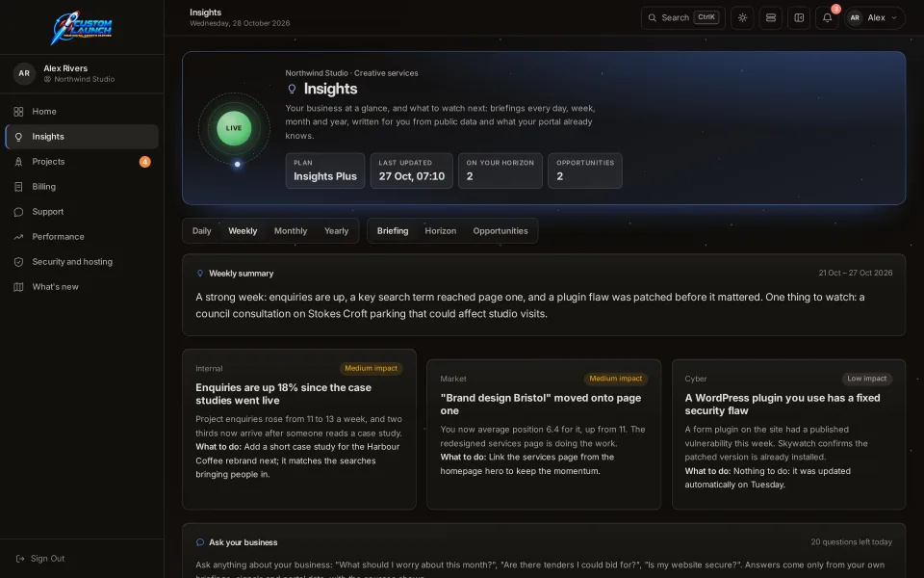Viewport: 924px width, 578px height.
Task: Open What's new in the sidebar
Action: [82, 287]
